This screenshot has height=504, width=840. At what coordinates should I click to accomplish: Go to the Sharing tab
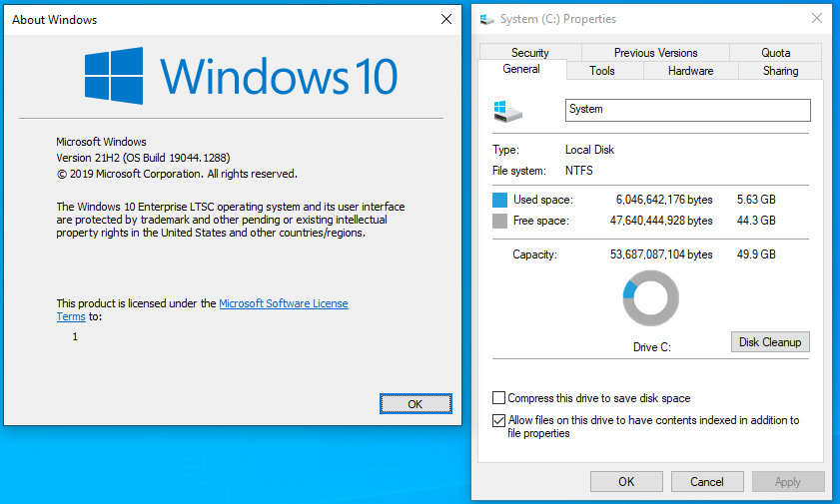click(780, 71)
